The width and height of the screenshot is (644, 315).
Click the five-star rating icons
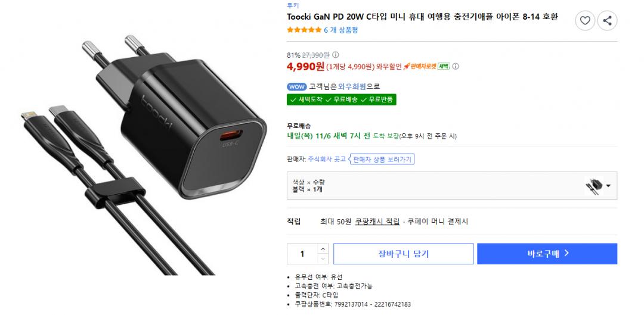coord(304,30)
